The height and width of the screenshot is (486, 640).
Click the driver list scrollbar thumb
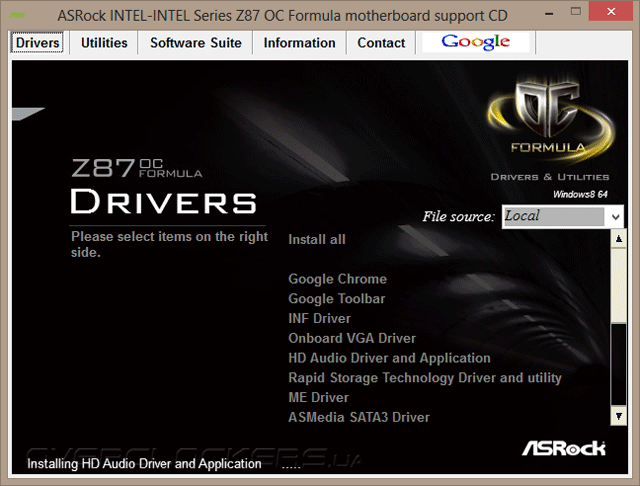pos(619,285)
